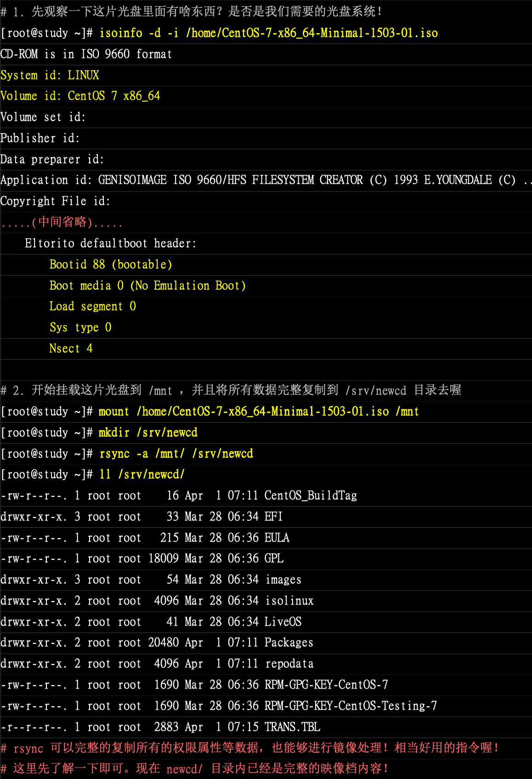Click the images directory entry
Viewport: 532px width, 779px height.
point(283,580)
